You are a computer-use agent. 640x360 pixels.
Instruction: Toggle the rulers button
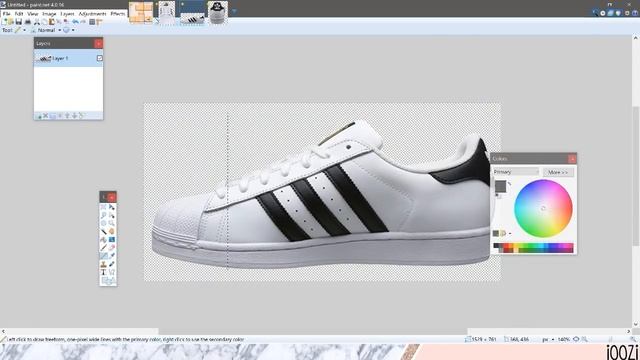[99, 22]
